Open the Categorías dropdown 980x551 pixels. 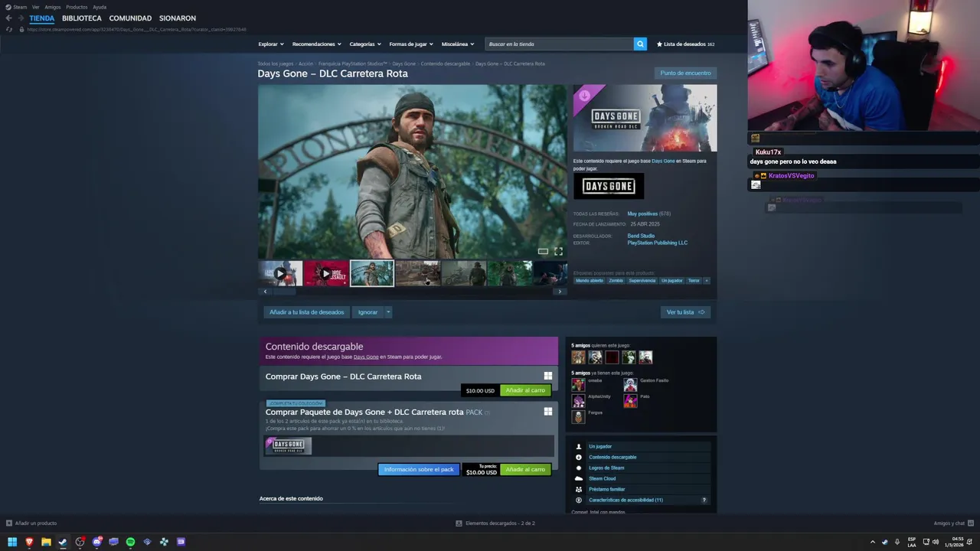[x=365, y=44]
